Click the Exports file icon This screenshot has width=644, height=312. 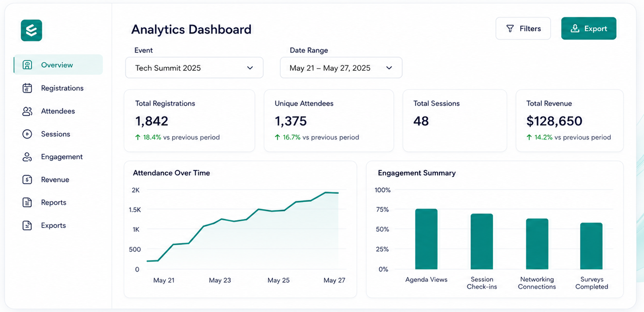coord(27,225)
